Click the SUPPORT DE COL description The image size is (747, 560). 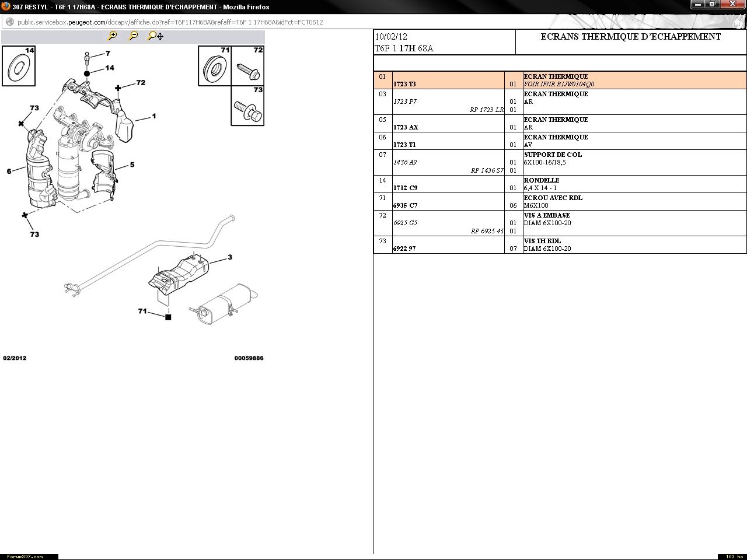point(553,155)
